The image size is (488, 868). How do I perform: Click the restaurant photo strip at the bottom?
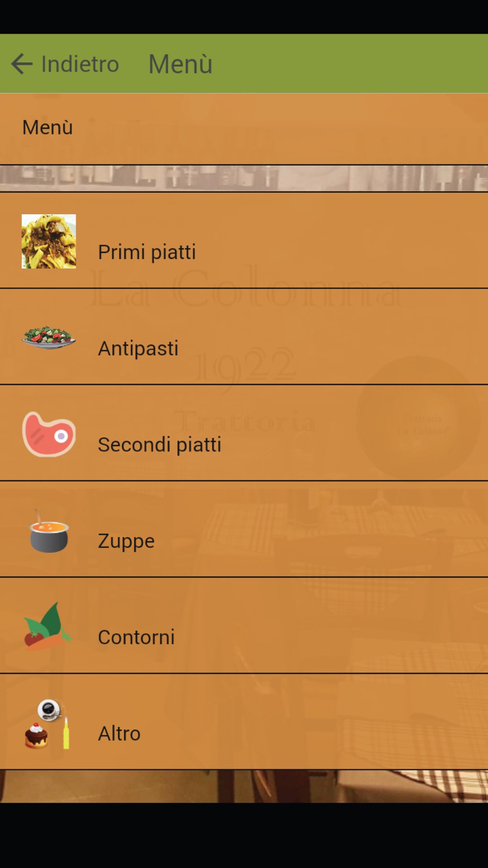click(x=244, y=786)
